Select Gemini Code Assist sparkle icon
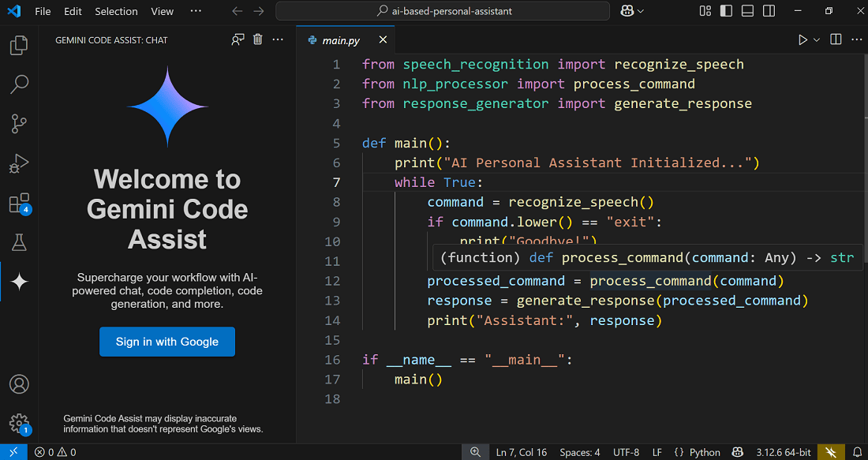This screenshot has width=868, height=460. (x=20, y=282)
